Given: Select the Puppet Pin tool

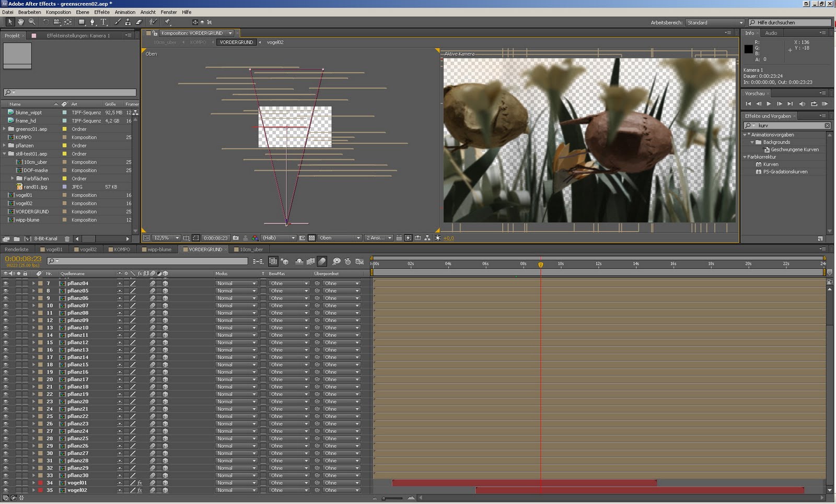Looking at the screenshot, I should [168, 22].
